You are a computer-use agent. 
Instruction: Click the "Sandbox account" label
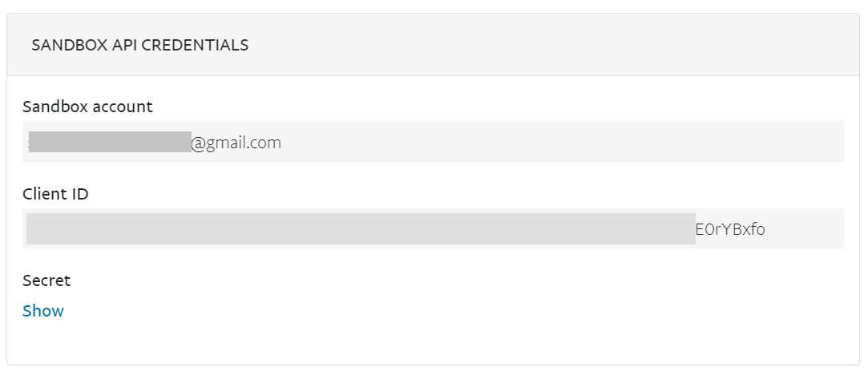click(x=87, y=107)
